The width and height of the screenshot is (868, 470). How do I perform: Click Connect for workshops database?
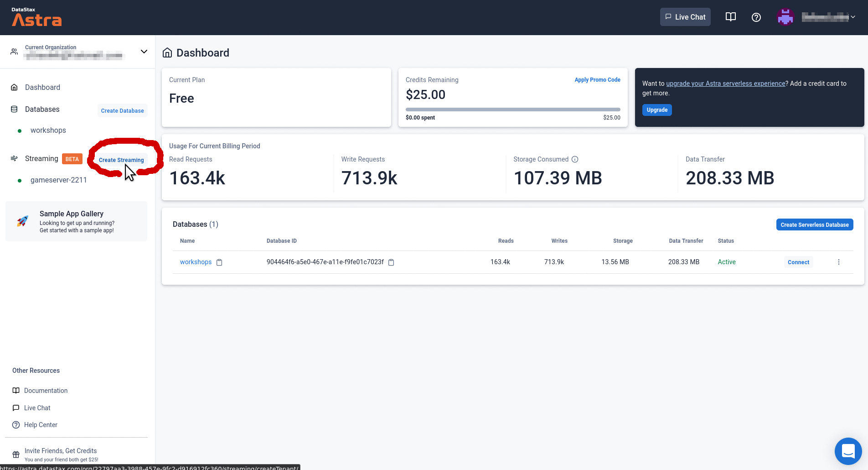click(x=799, y=262)
